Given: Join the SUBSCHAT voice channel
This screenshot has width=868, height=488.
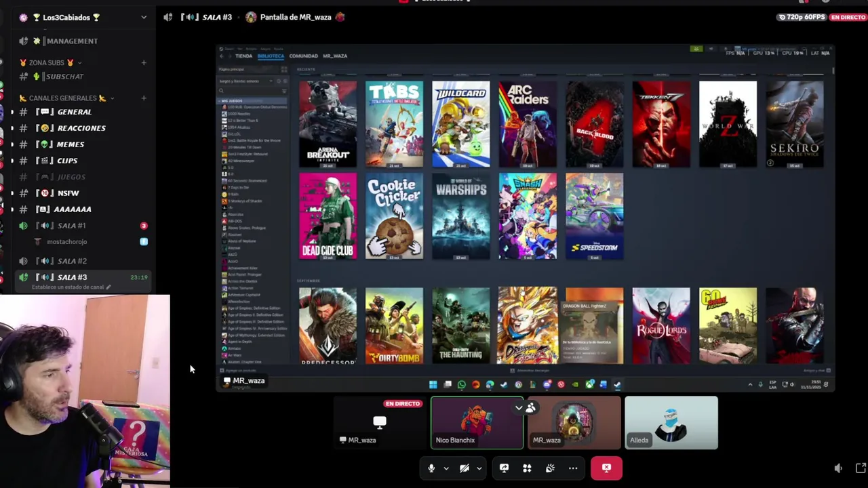Looking at the screenshot, I should [x=84, y=76].
